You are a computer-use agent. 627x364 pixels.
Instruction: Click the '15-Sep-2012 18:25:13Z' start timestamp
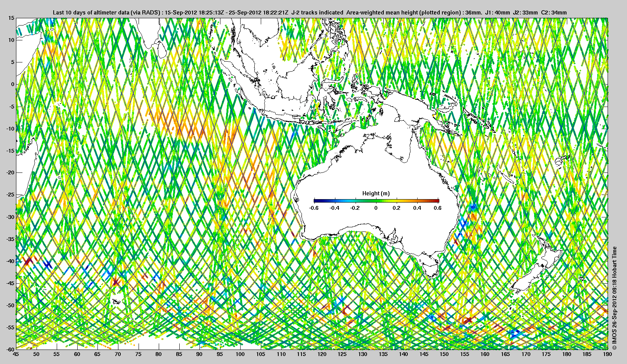[x=195, y=13]
